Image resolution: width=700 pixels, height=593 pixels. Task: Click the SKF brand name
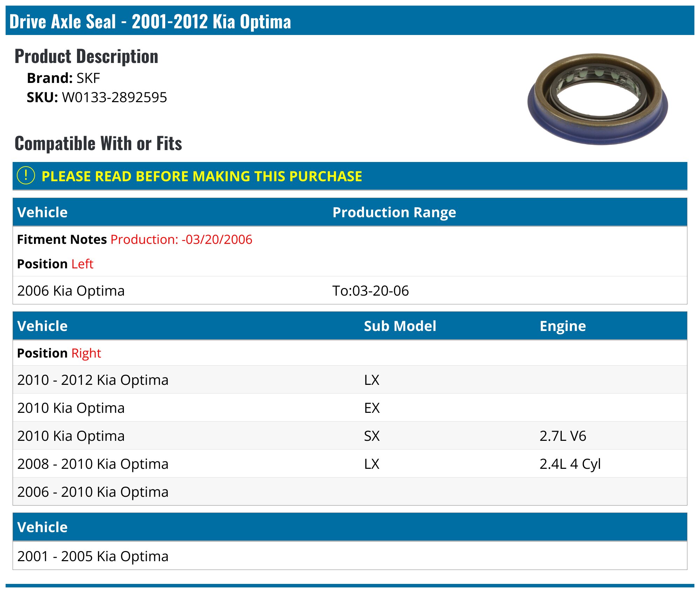click(88, 78)
